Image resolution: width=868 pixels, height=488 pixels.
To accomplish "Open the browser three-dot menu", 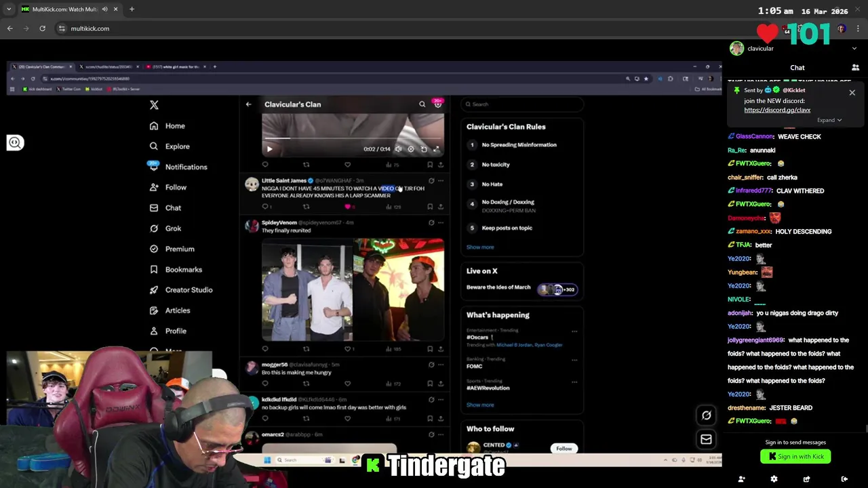I will tap(858, 28).
